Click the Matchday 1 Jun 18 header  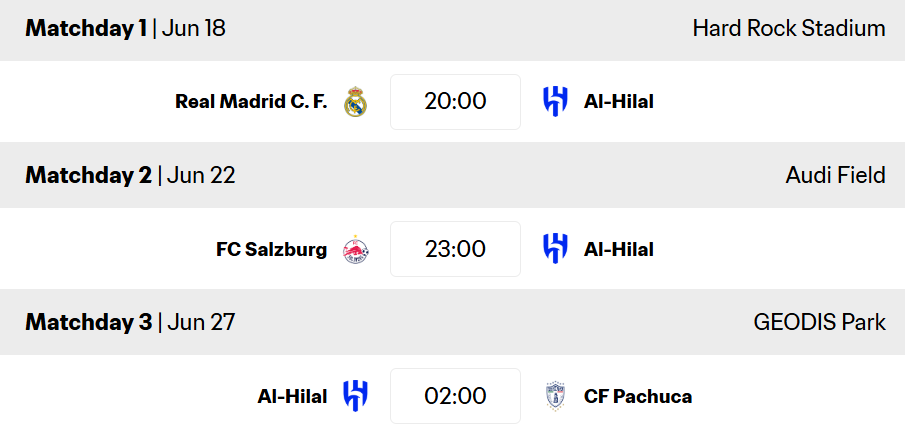pos(125,28)
